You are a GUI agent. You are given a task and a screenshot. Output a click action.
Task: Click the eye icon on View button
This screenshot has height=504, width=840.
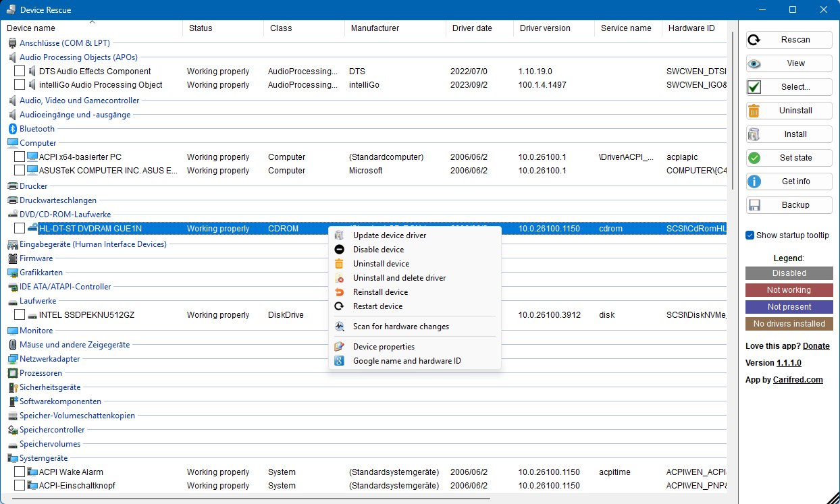(754, 63)
